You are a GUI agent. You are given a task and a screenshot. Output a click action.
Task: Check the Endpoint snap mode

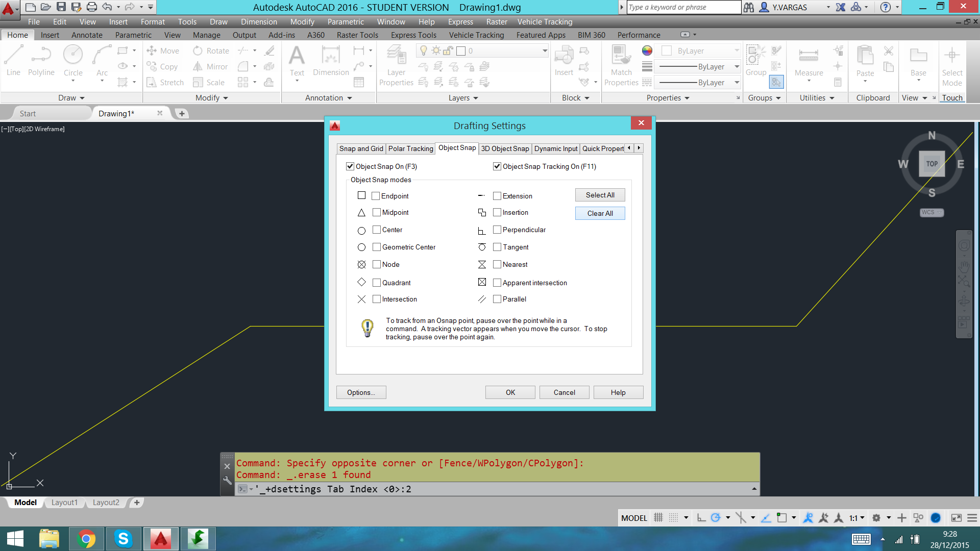pyautogui.click(x=376, y=196)
